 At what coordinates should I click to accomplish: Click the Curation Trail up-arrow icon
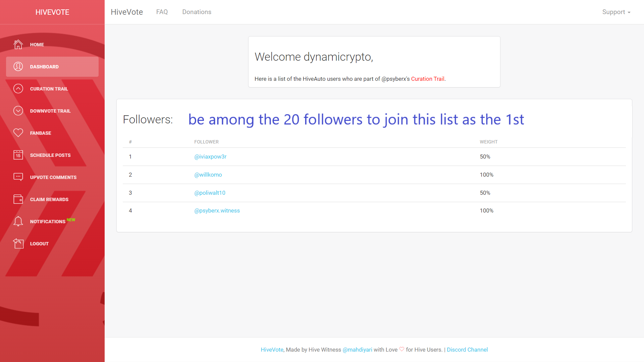(x=18, y=88)
